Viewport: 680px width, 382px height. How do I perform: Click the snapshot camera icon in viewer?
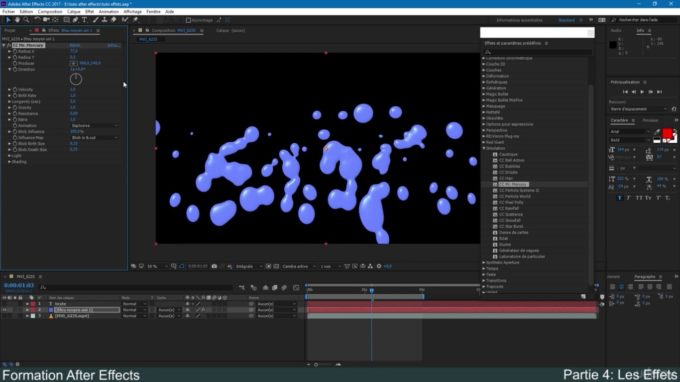point(214,266)
